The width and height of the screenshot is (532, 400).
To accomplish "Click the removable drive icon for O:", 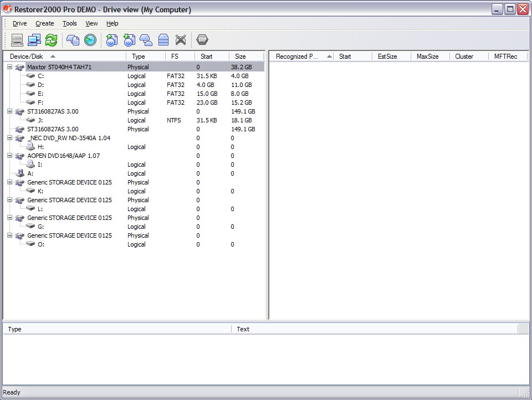I will click(x=30, y=244).
